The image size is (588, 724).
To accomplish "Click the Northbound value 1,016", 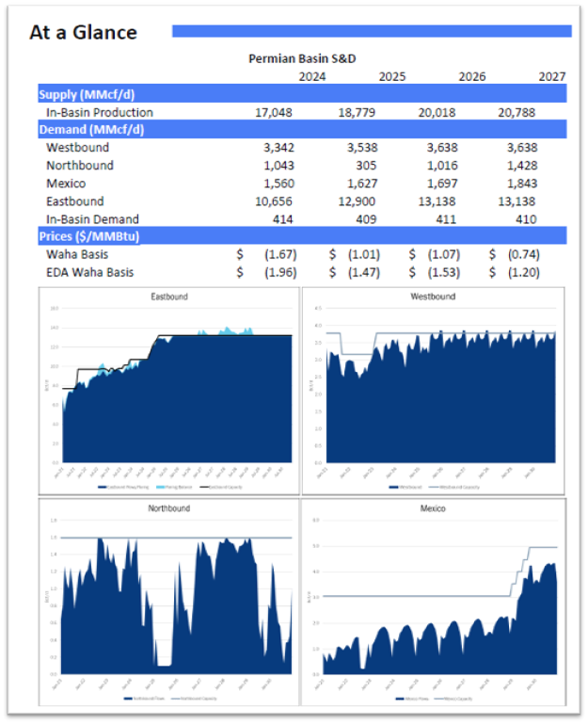I will (x=442, y=166).
